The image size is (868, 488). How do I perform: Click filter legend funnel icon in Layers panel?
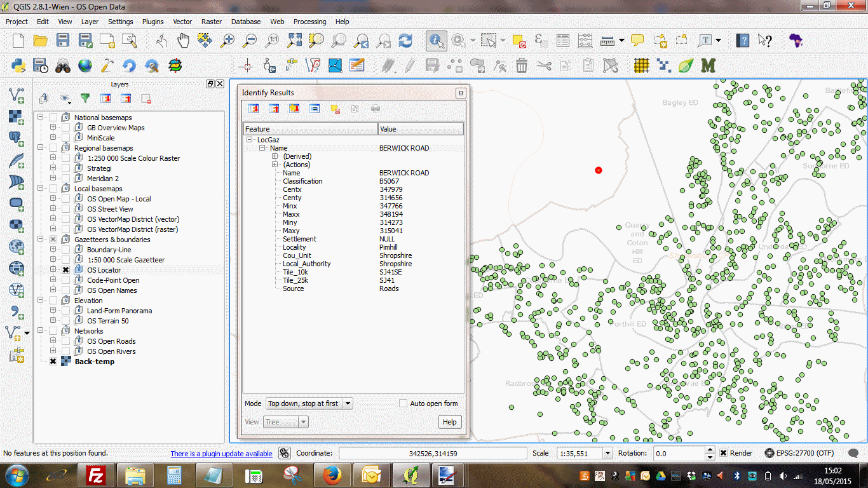tap(85, 98)
